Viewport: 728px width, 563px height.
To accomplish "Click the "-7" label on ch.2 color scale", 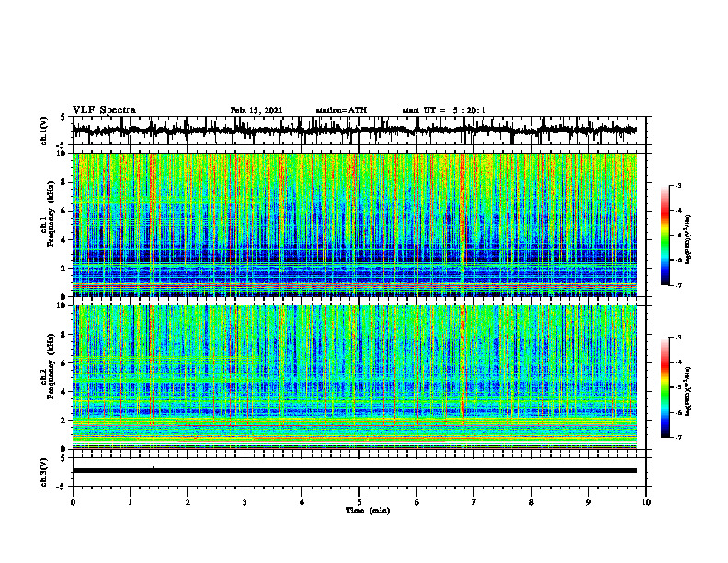I will pyautogui.click(x=677, y=438).
